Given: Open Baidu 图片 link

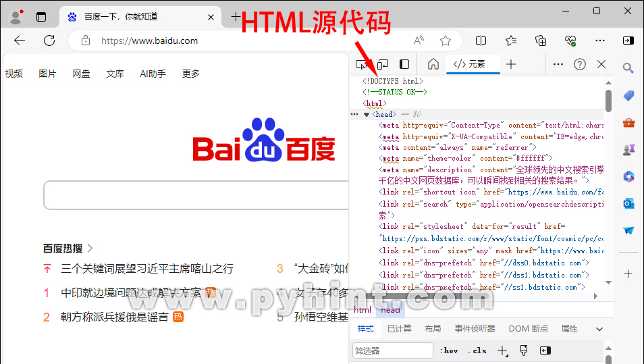Looking at the screenshot, I should click(47, 74).
